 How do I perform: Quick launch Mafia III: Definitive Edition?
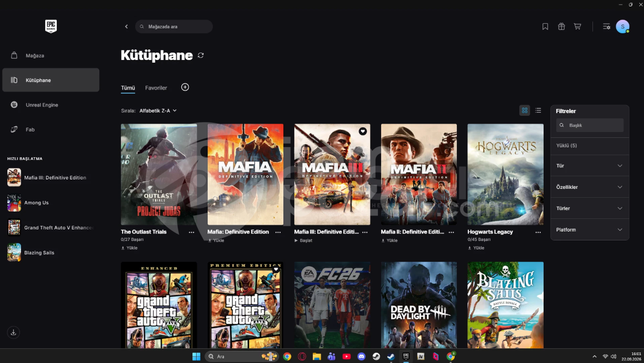tap(50, 178)
